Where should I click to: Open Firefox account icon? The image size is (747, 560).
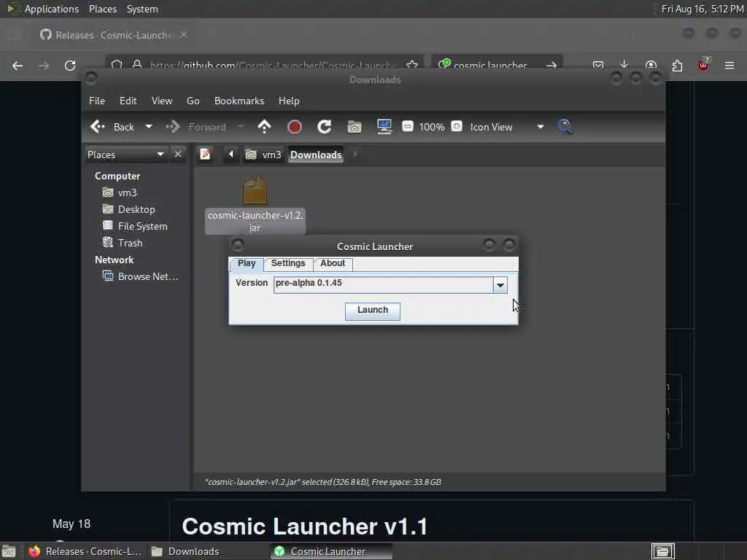(651, 65)
